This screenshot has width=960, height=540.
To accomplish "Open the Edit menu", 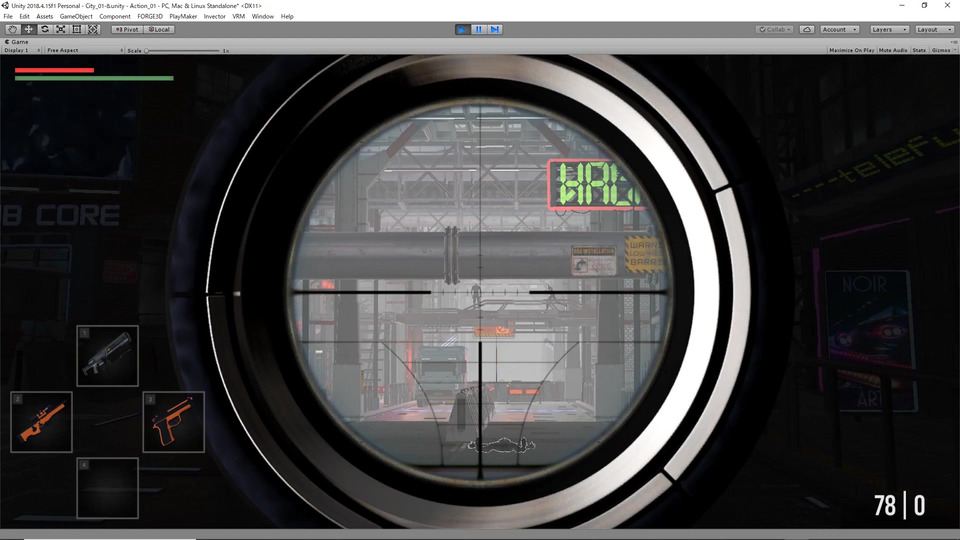I will [x=24, y=17].
